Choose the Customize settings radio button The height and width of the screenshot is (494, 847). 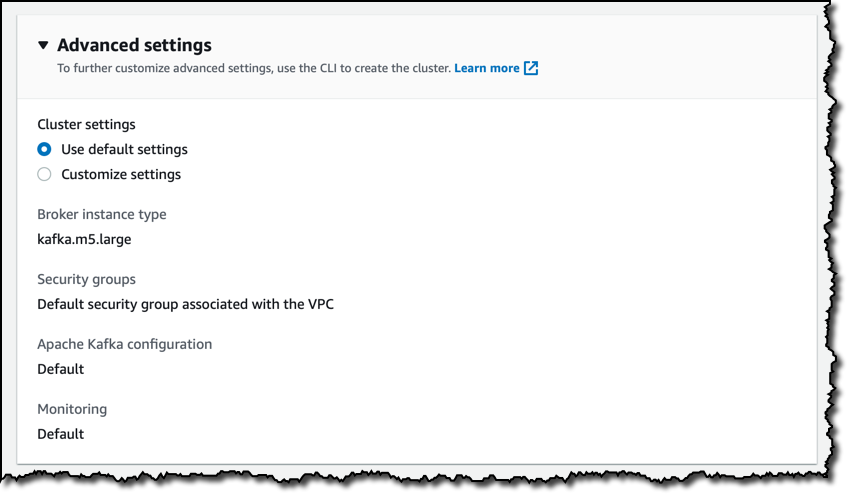point(44,174)
